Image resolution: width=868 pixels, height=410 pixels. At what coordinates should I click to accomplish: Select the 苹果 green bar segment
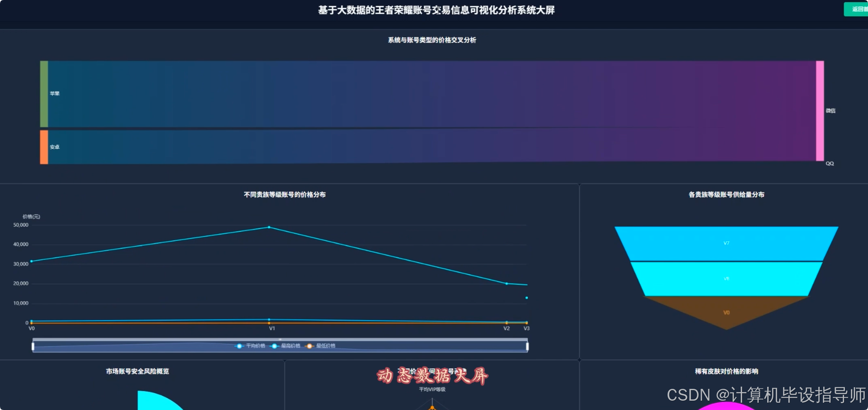(x=43, y=93)
